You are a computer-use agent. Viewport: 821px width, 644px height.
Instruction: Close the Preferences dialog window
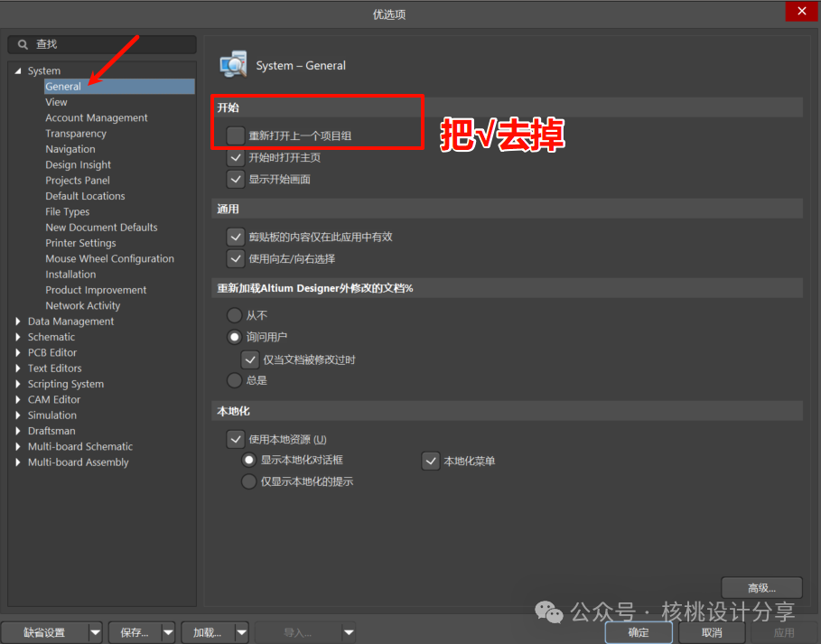coord(801,12)
